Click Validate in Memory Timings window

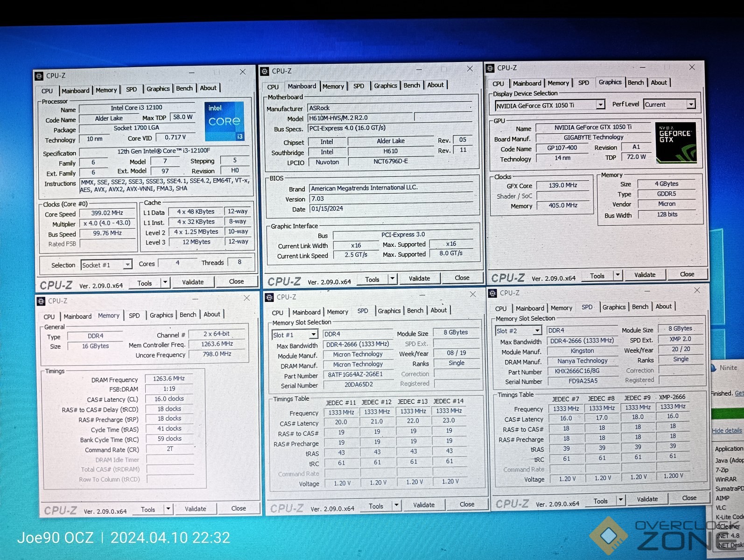pos(195,509)
